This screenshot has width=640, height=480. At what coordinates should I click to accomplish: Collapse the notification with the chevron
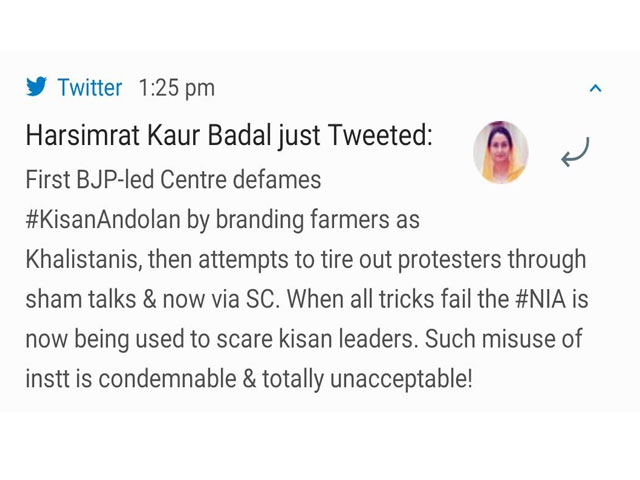tap(596, 88)
